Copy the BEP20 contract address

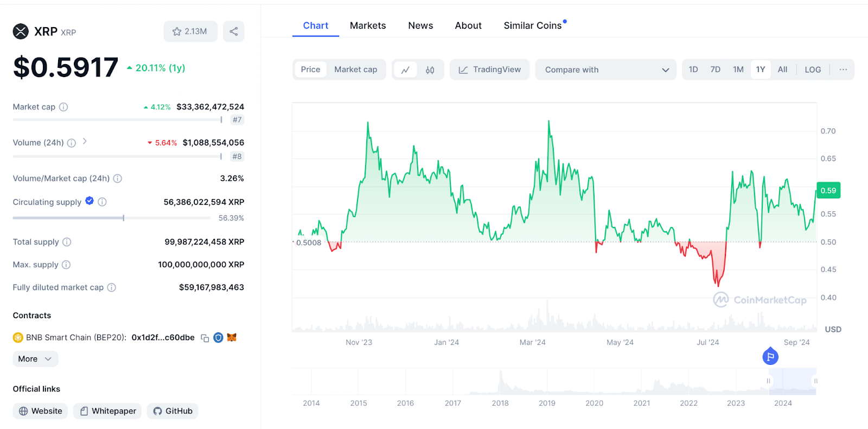(205, 338)
